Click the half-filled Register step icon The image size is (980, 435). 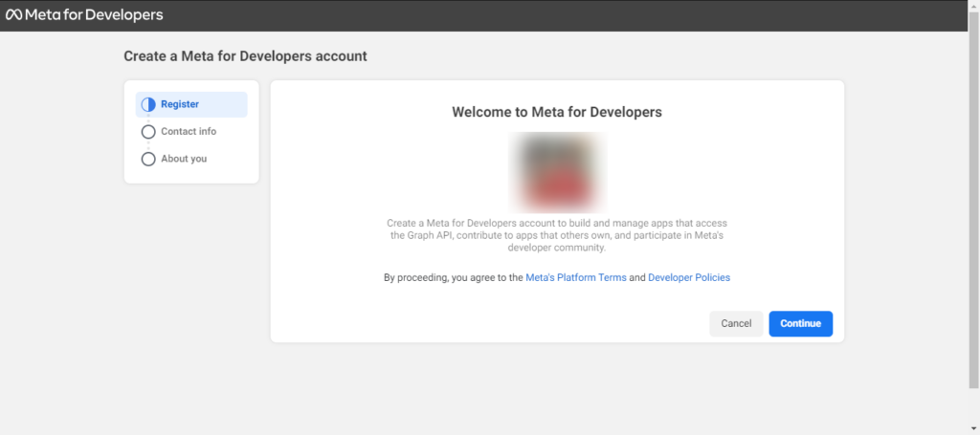148,104
